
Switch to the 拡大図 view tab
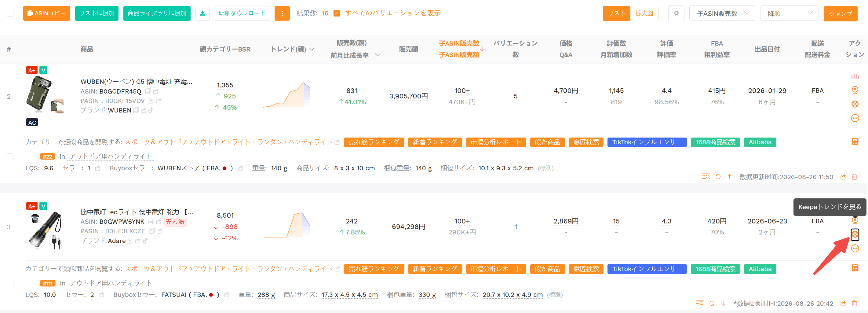644,13
